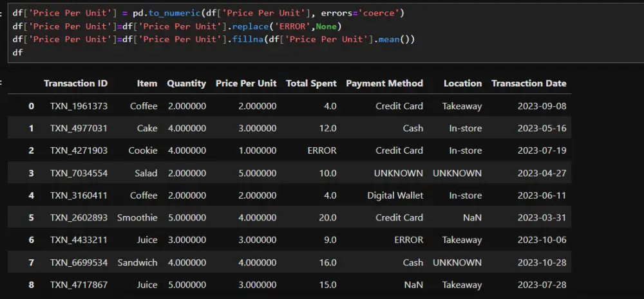Click In-store location in Cake row
Image resolution: width=644 pixels, height=299 pixels.
466,129
